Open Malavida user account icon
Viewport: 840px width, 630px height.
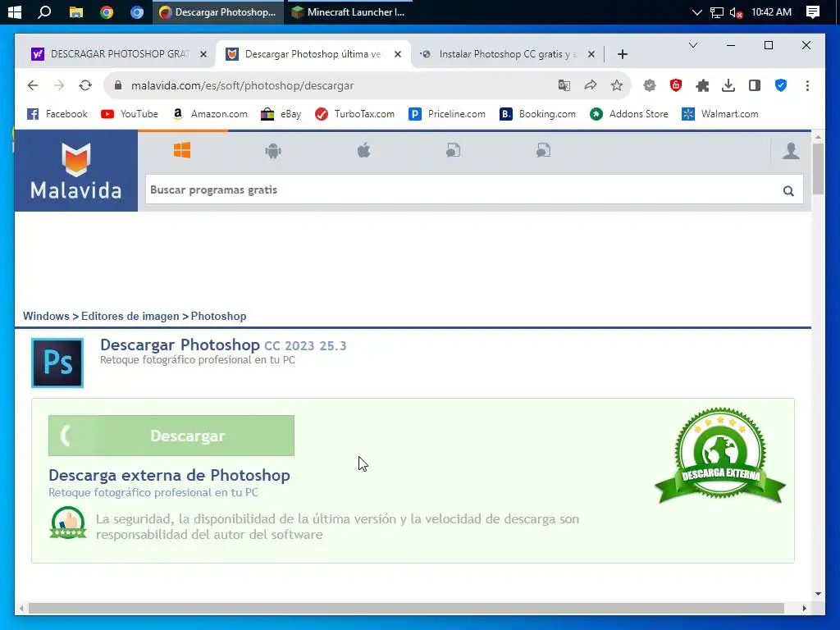(x=791, y=151)
